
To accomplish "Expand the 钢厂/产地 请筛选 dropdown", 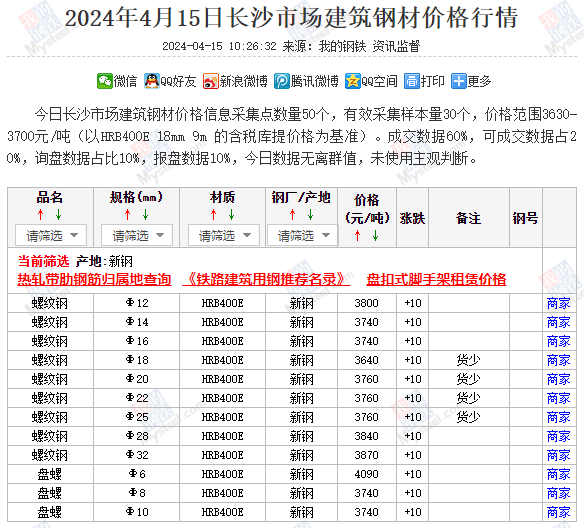I will click(303, 235).
